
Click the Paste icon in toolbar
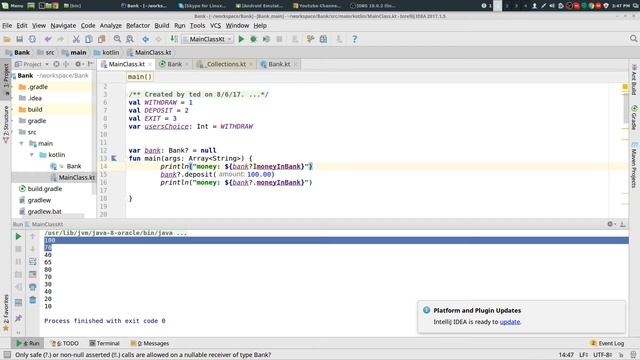coord(102,39)
